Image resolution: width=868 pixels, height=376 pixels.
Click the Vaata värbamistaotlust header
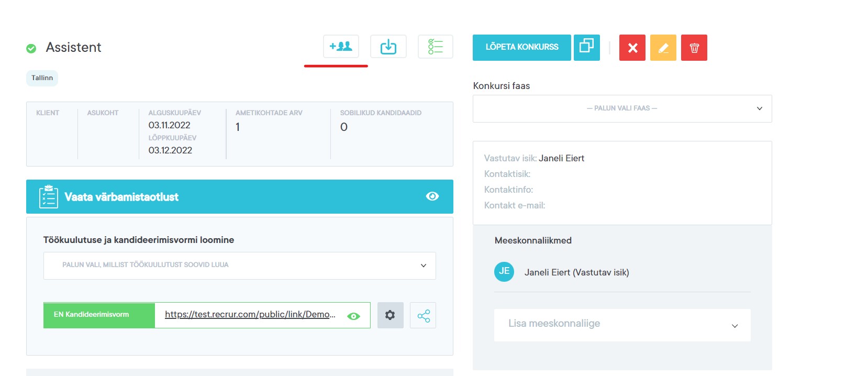click(x=121, y=197)
